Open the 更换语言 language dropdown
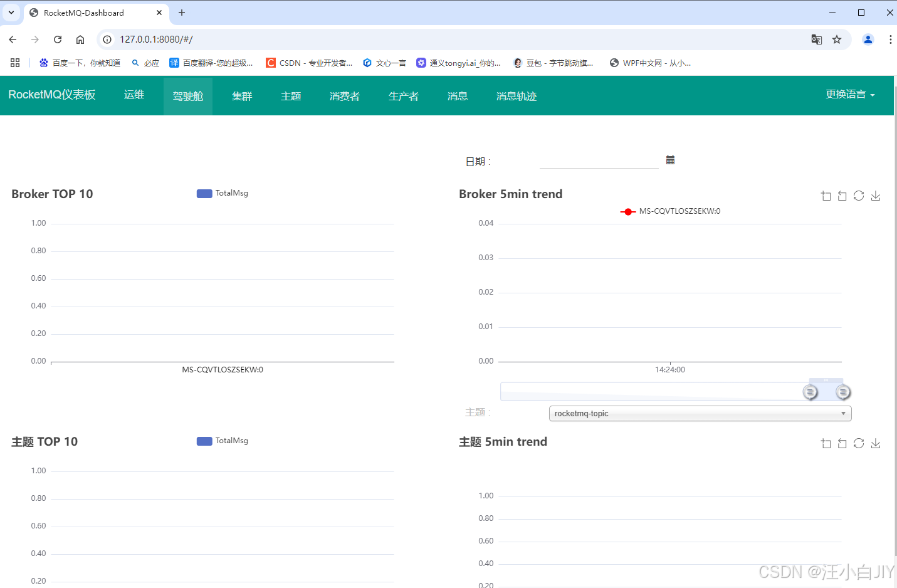 click(850, 95)
